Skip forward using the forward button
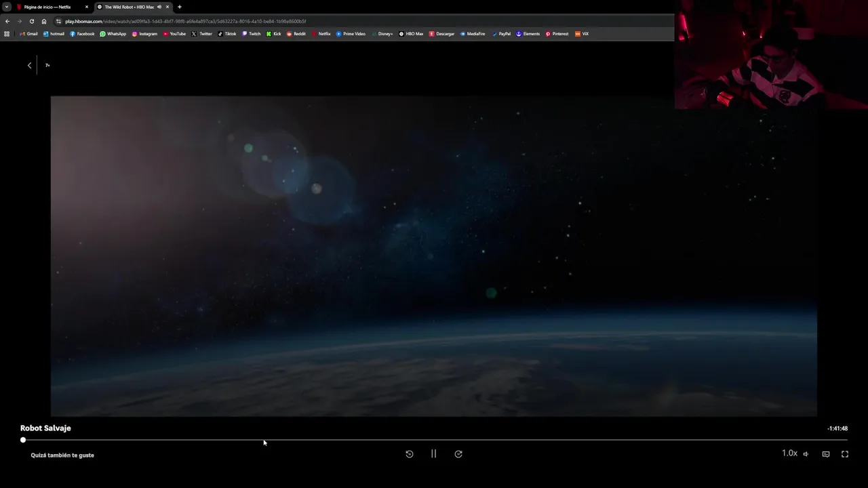 (x=458, y=454)
